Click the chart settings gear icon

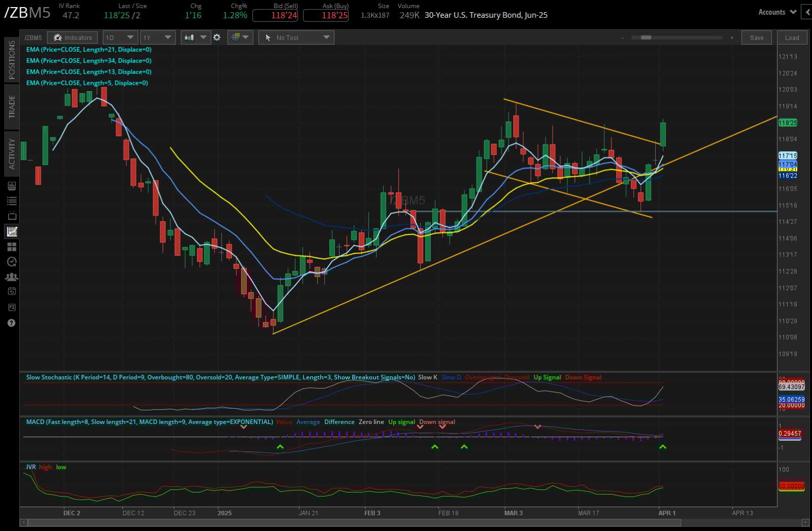pos(217,37)
